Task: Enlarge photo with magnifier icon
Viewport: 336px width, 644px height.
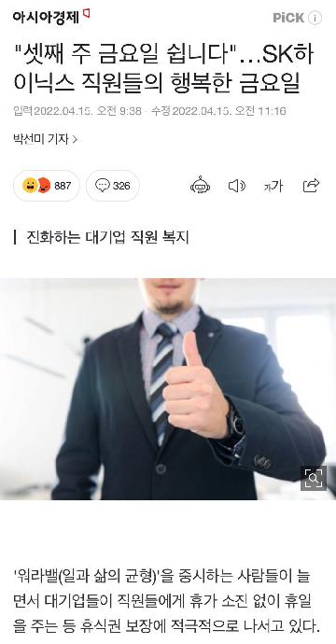Action: point(314,478)
